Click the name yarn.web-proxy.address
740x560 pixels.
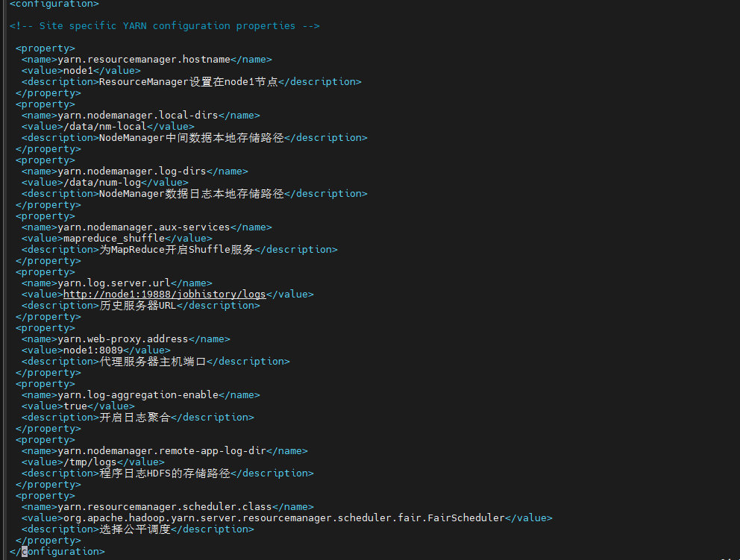point(123,339)
